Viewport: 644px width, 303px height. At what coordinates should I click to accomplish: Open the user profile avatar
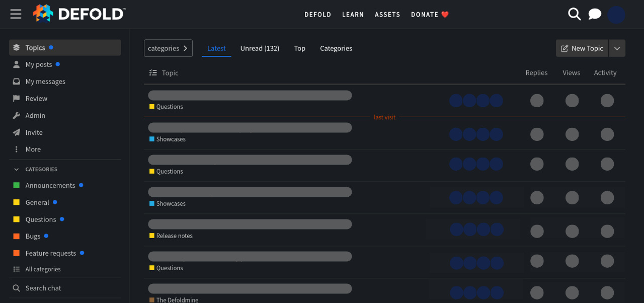point(616,15)
